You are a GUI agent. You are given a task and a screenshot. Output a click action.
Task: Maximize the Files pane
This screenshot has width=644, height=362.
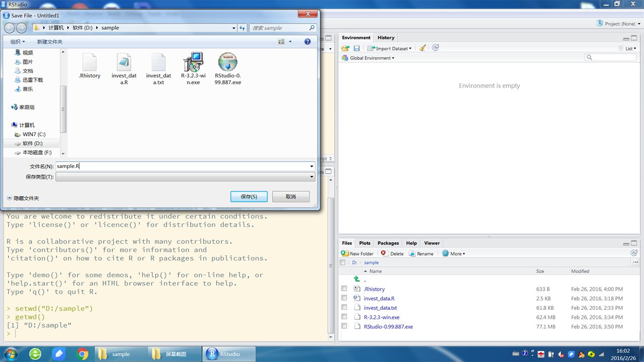tap(634, 243)
